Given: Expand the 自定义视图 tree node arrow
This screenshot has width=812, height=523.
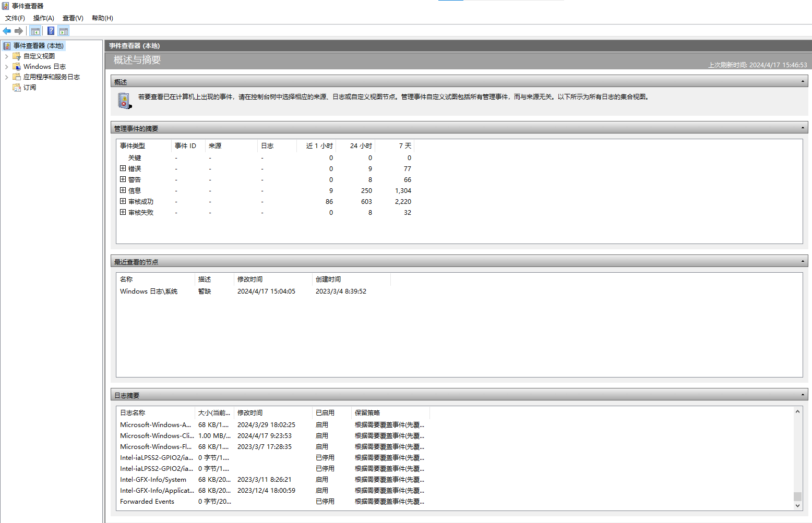Looking at the screenshot, I should pyautogui.click(x=6, y=56).
